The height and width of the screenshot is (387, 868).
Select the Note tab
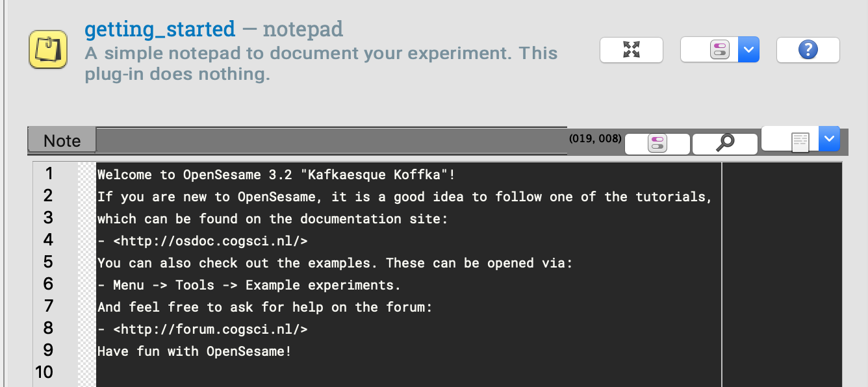pyautogui.click(x=62, y=140)
